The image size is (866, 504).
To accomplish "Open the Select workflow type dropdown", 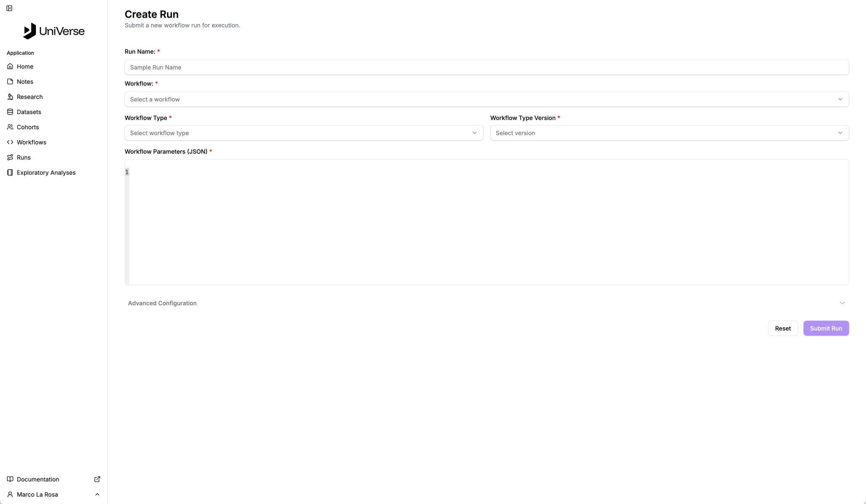I will tap(304, 133).
